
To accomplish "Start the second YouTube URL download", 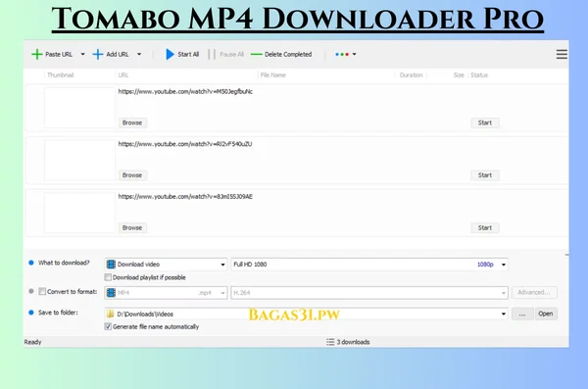I will 485,175.
